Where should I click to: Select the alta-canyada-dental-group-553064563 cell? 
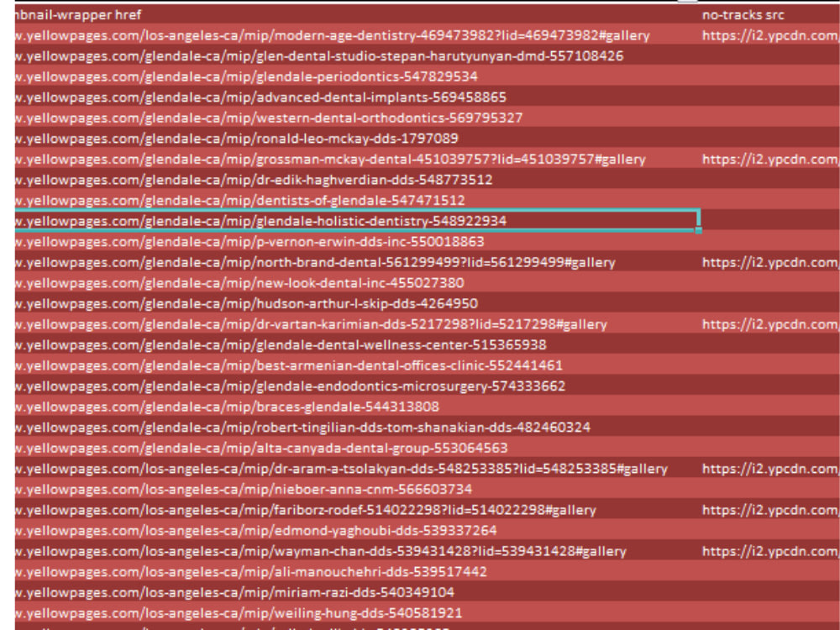pyautogui.click(x=357, y=448)
